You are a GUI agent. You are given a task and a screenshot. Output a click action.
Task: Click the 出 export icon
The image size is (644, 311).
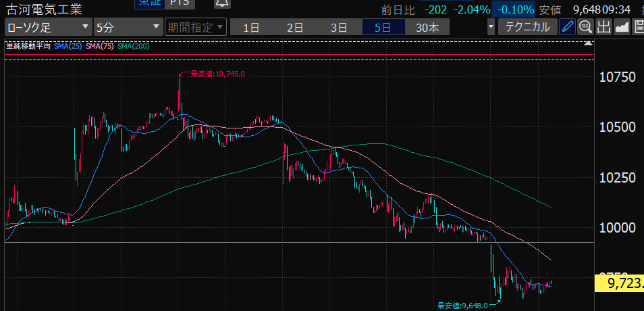pyautogui.click(x=603, y=27)
